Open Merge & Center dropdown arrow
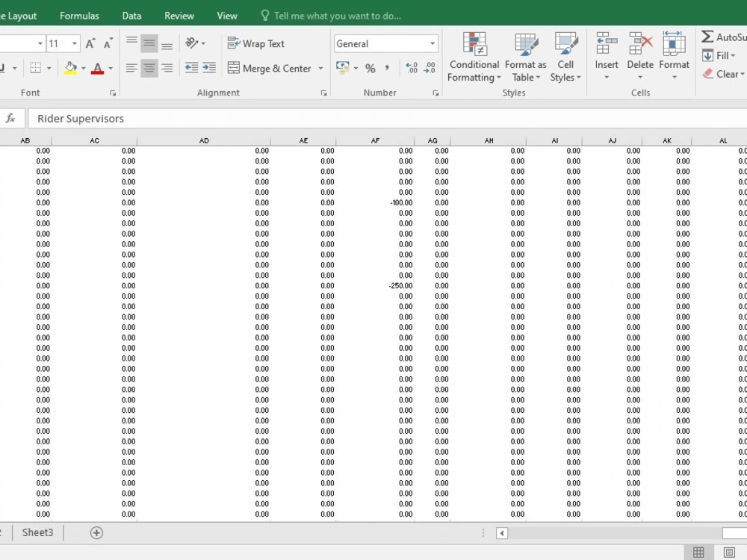This screenshot has height=560, width=747. (321, 68)
